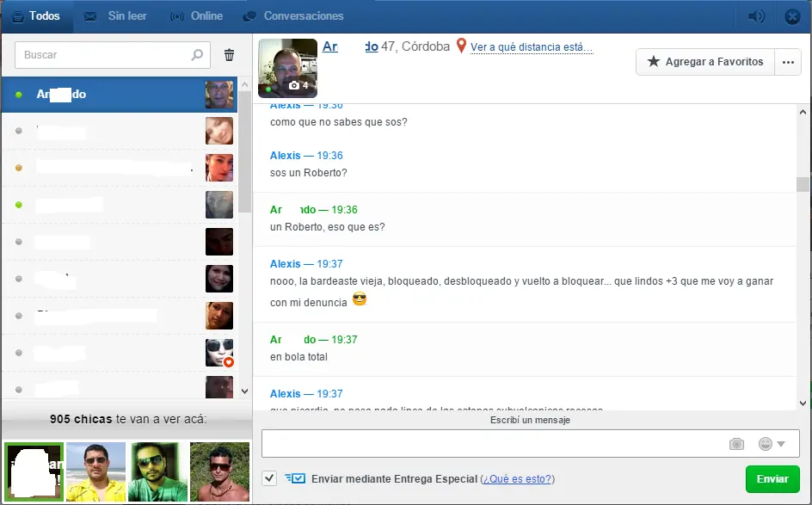Click Agregar a Favoritos button

point(704,62)
